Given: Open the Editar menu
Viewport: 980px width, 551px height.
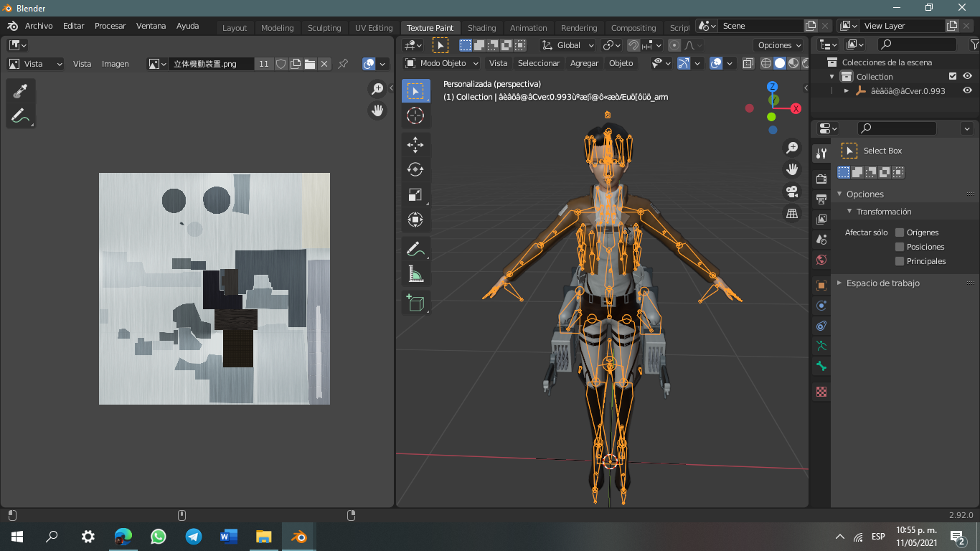Looking at the screenshot, I should (x=74, y=26).
